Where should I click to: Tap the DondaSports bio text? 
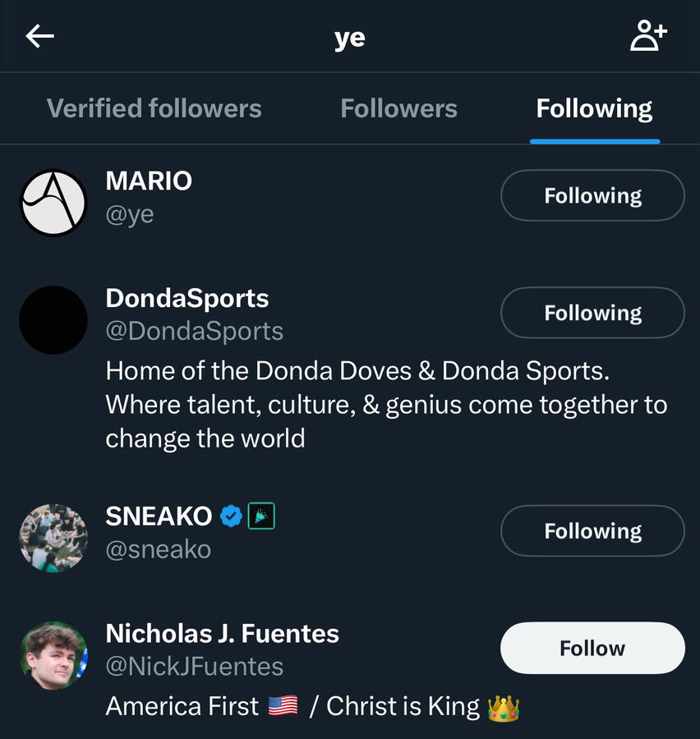386,404
